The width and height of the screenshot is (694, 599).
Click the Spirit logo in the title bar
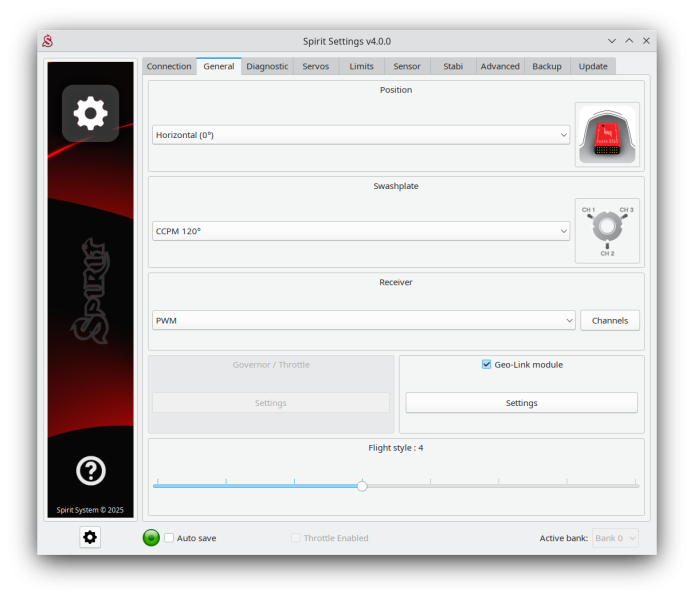click(47, 41)
